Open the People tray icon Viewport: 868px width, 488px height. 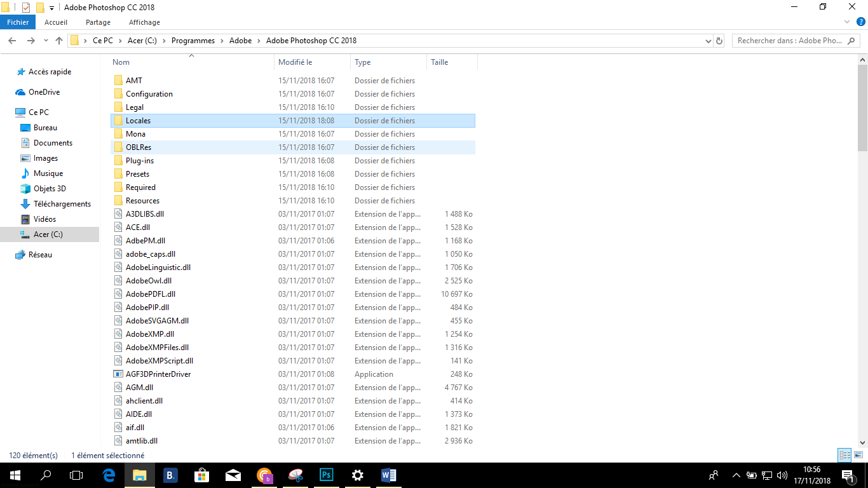[714, 475]
